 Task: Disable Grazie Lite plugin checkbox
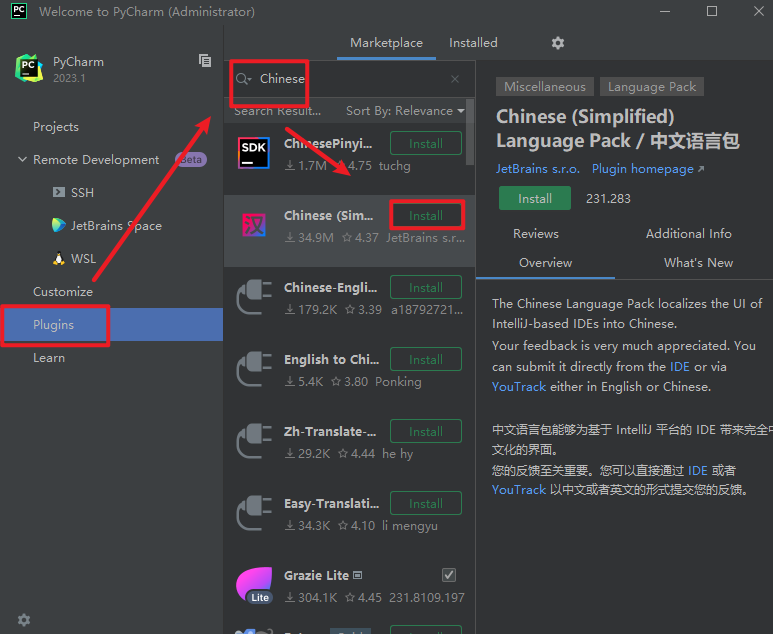tap(449, 575)
